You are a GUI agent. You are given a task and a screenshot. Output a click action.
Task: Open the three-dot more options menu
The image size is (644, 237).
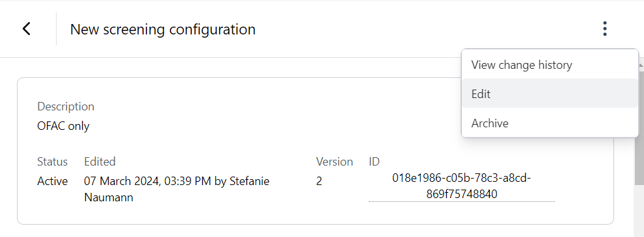(x=604, y=29)
